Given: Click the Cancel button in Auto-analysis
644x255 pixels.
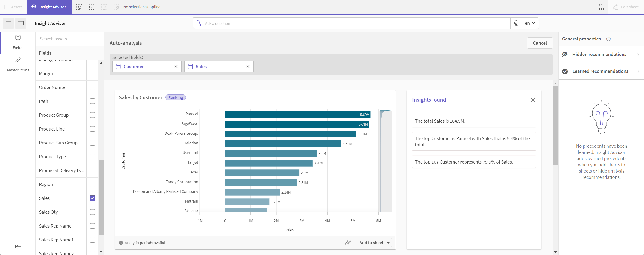Looking at the screenshot, I should click(539, 42).
